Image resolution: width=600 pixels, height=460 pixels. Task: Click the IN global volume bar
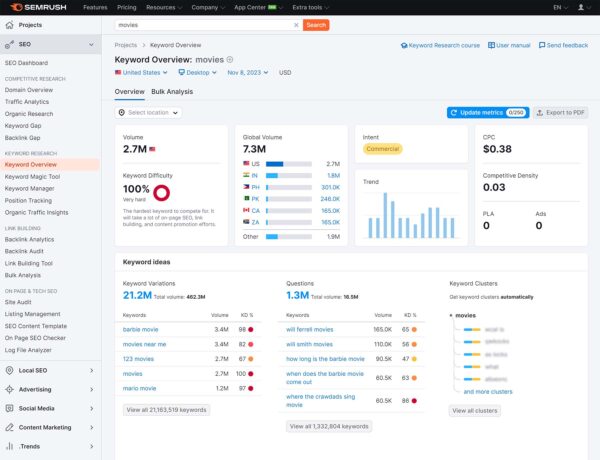tap(289, 176)
